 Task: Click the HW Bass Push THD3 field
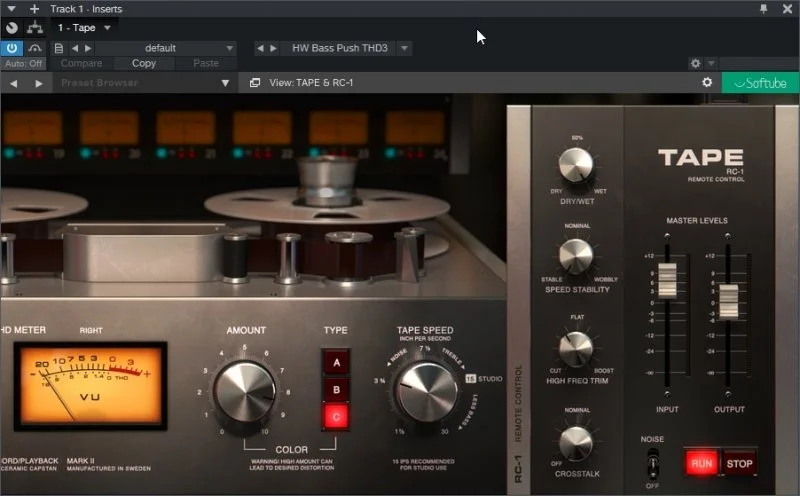pyautogui.click(x=340, y=48)
